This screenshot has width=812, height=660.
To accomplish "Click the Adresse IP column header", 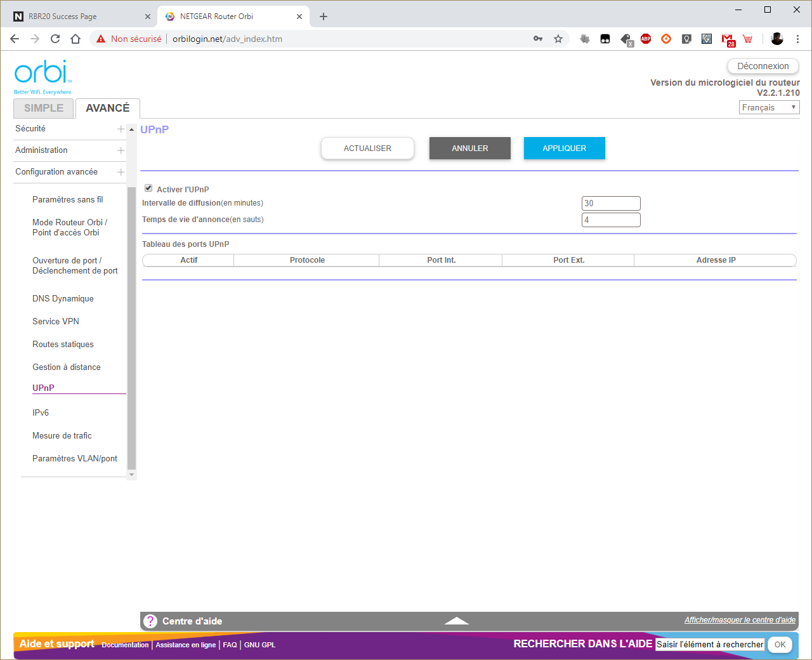I will [716, 260].
